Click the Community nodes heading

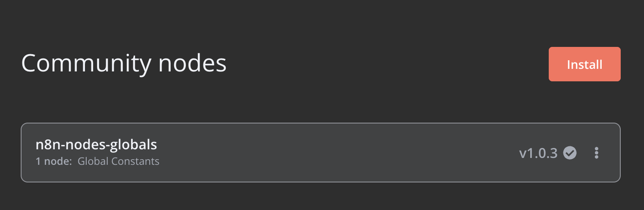click(124, 64)
